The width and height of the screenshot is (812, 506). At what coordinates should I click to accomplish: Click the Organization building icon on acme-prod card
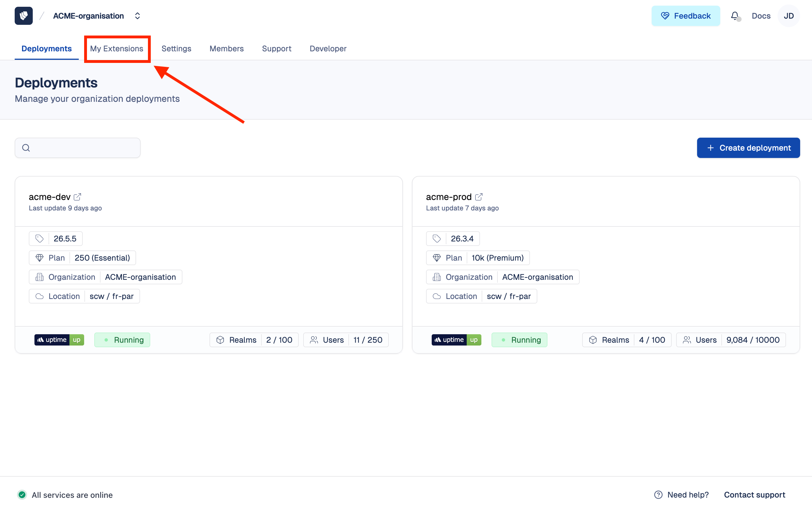(x=436, y=277)
